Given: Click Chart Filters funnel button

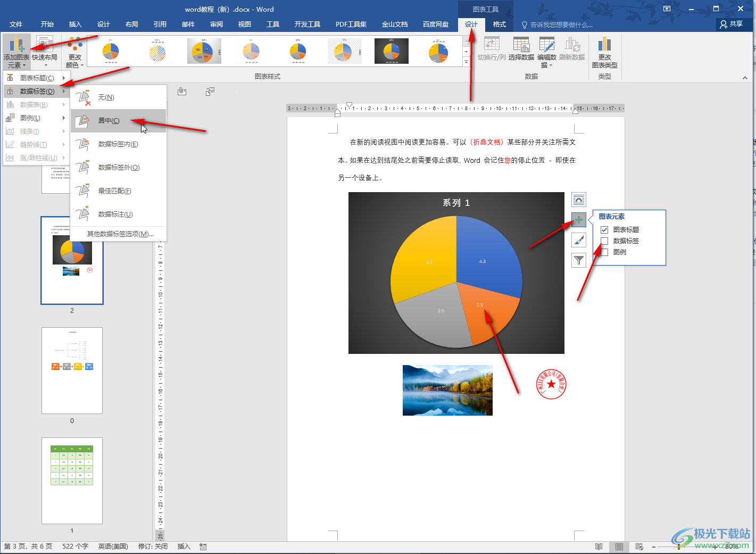Looking at the screenshot, I should (579, 260).
